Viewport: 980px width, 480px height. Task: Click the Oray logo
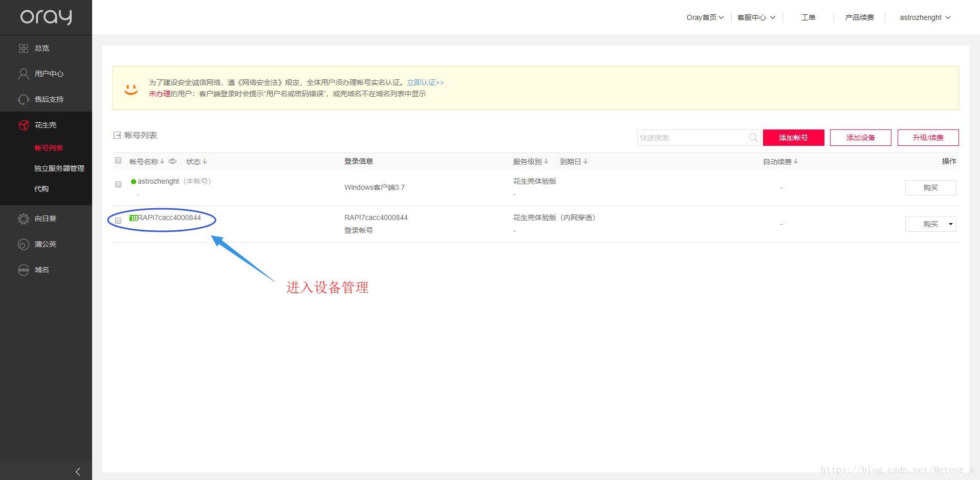(46, 17)
